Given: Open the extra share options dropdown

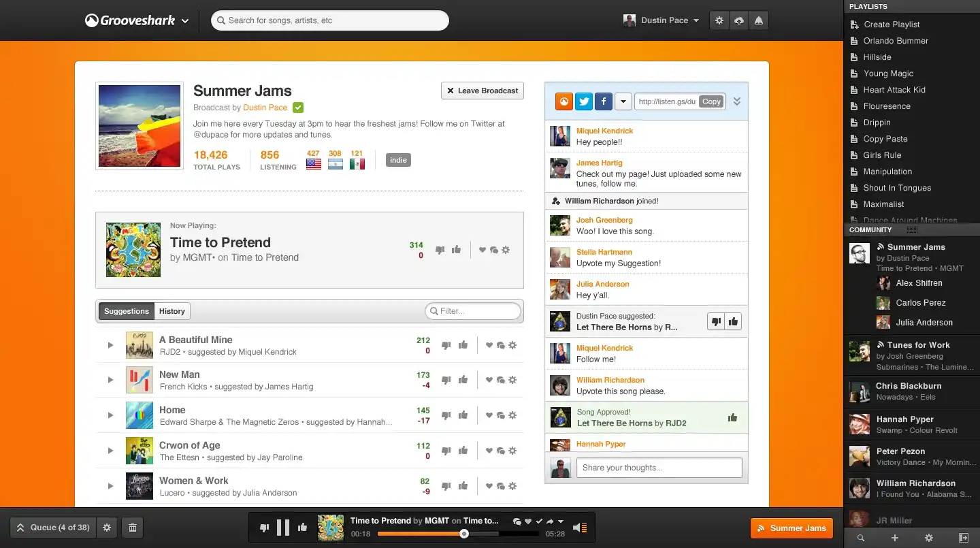Looking at the screenshot, I should 623,101.
